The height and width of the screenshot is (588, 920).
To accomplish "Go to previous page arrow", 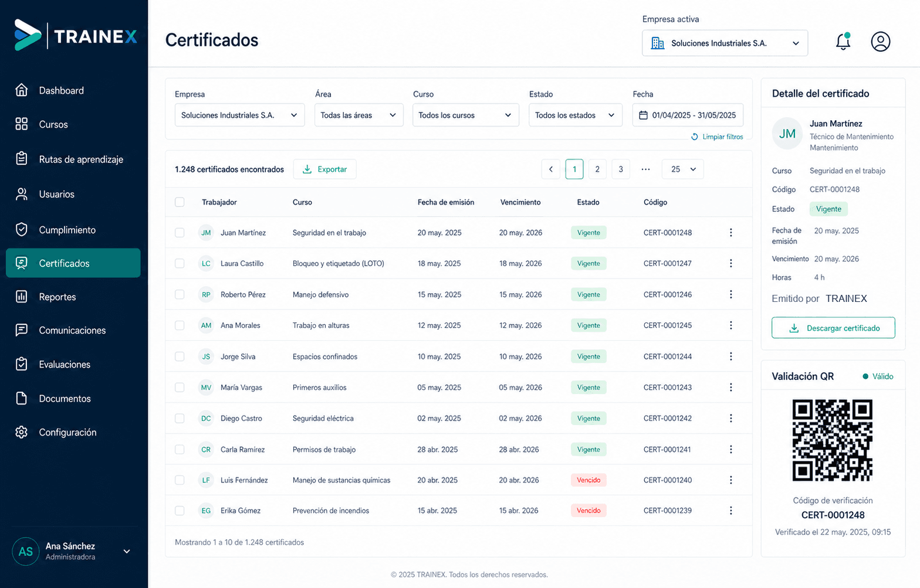I will [x=550, y=169].
